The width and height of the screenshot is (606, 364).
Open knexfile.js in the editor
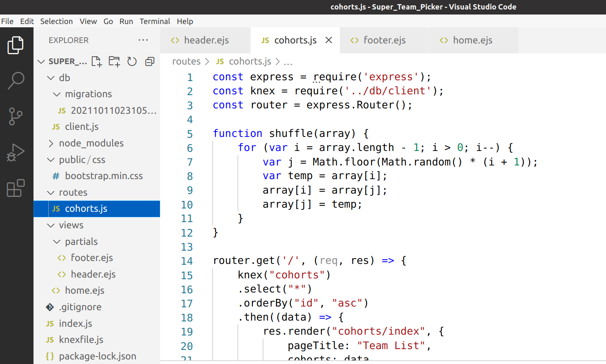(81, 340)
